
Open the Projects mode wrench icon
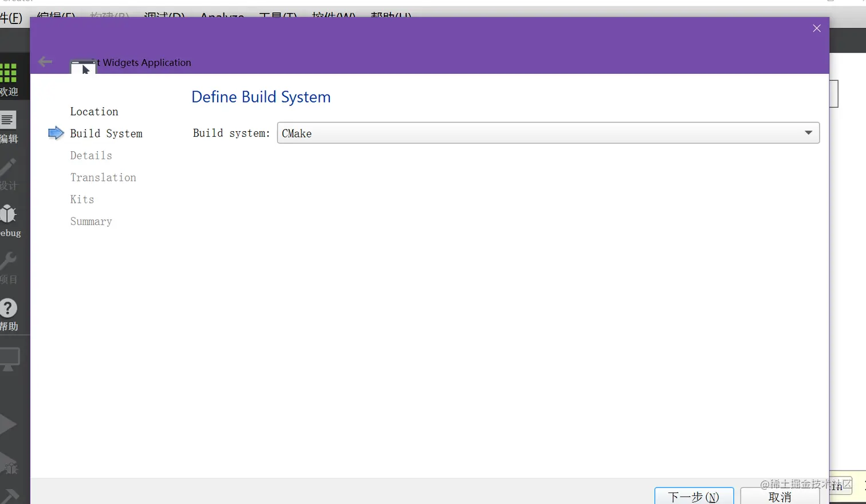8,261
